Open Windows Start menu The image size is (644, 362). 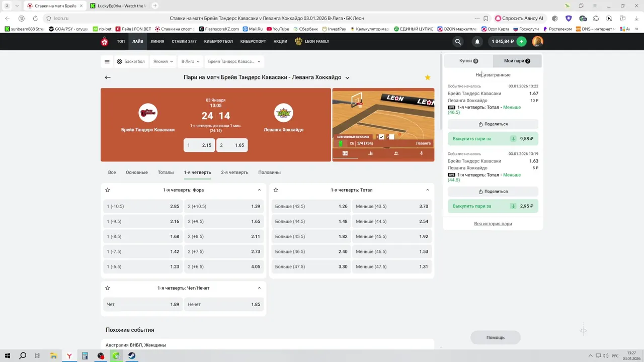coord(8,355)
